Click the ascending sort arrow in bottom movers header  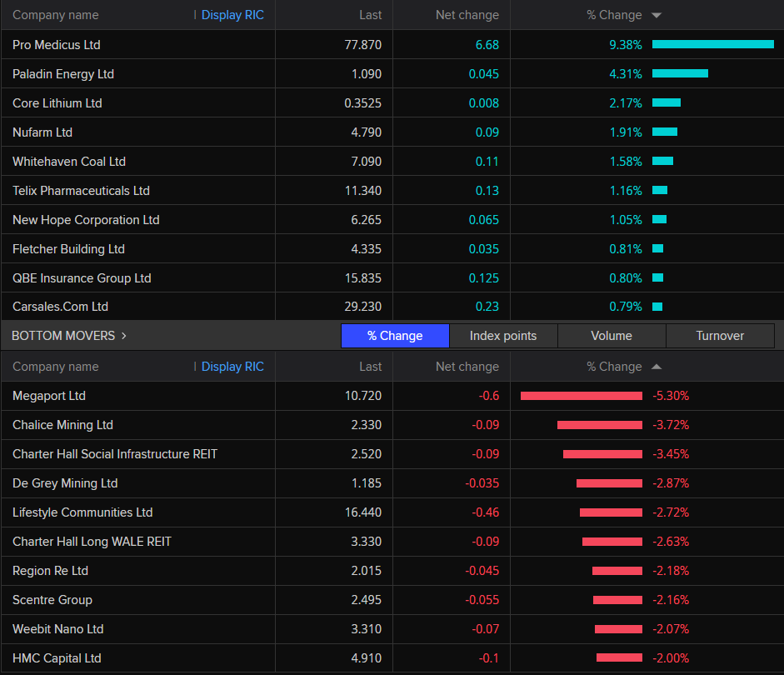[657, 367]
